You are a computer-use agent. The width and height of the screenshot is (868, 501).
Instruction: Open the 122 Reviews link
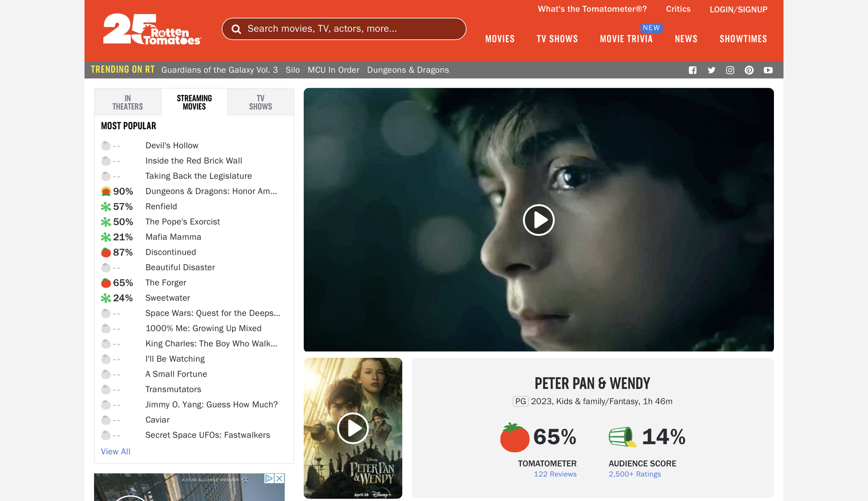[x=555, y=474]
